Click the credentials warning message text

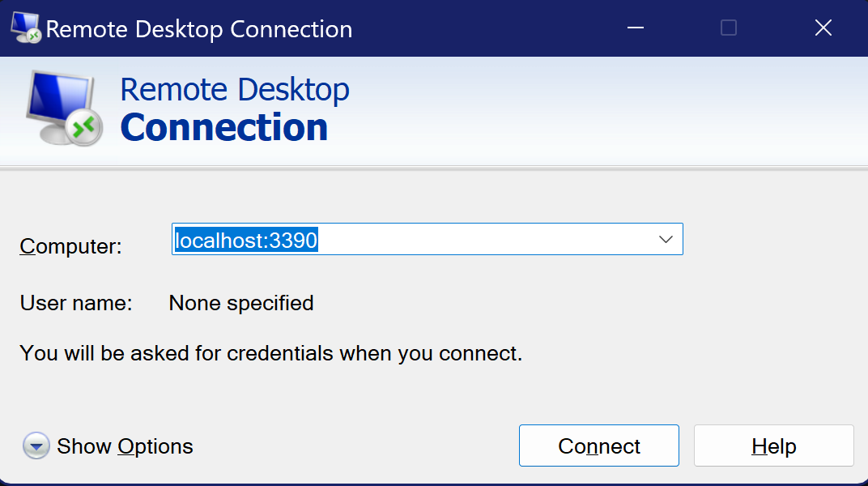tap(271, 353)
